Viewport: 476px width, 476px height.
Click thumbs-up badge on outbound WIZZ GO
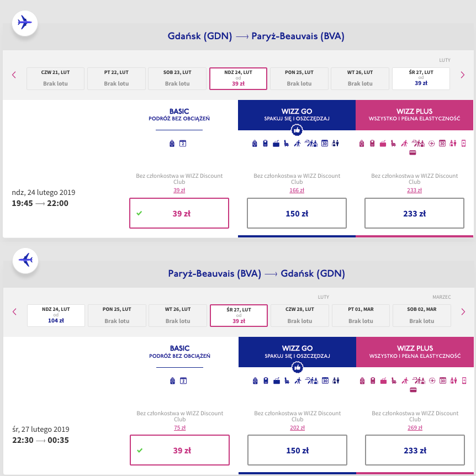(297, 130)
